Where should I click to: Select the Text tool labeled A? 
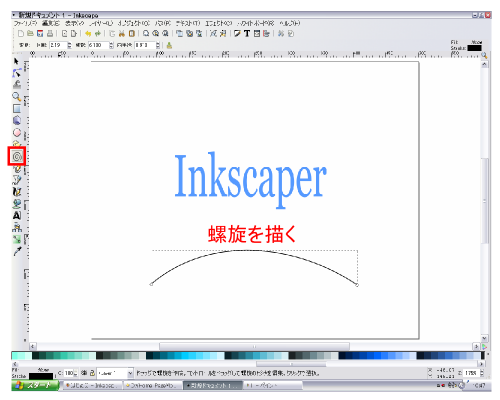pos(17,216)
